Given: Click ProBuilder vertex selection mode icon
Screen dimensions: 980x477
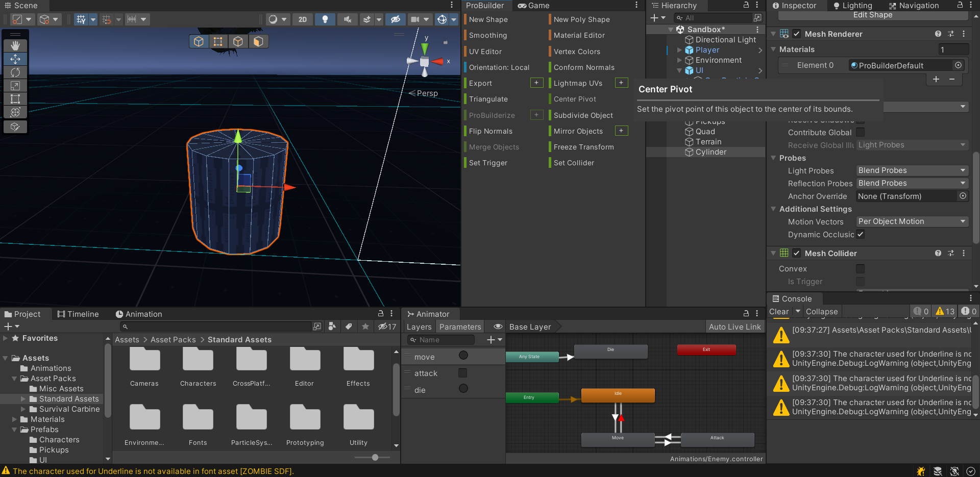Looking at the screenshot, I should pos(218,41).
